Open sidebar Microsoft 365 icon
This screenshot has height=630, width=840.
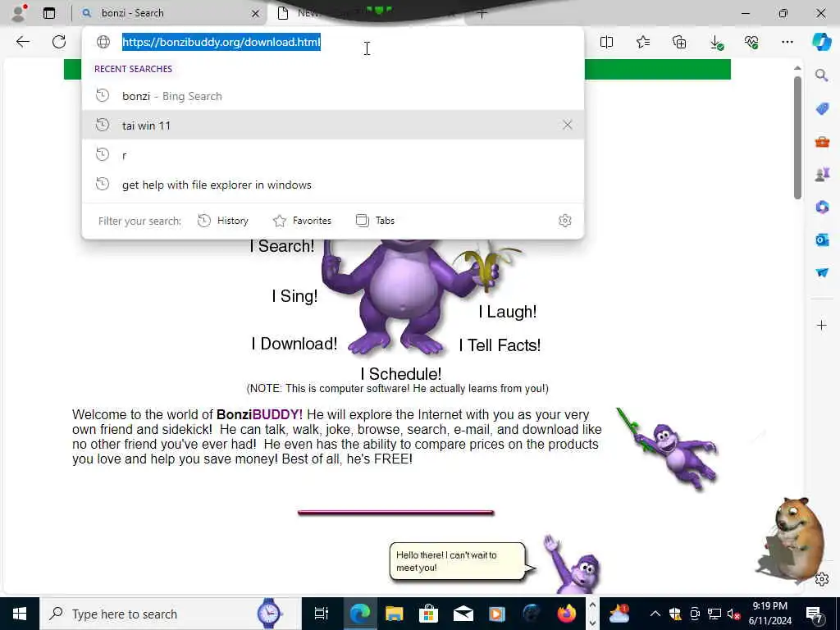coord(822,207)
